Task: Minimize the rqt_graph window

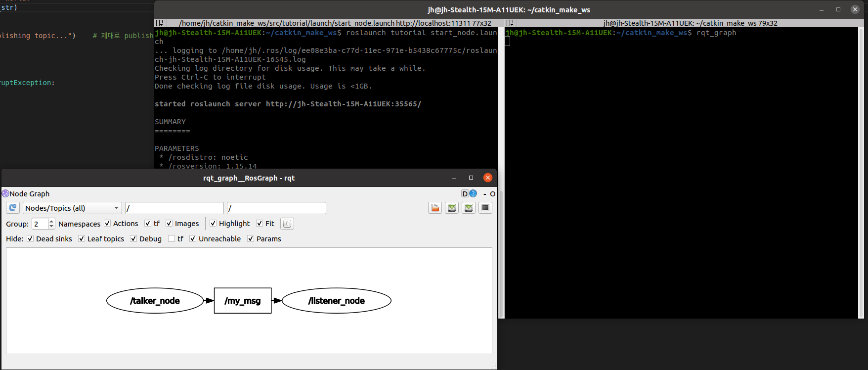Action: [x=454, y=178]
